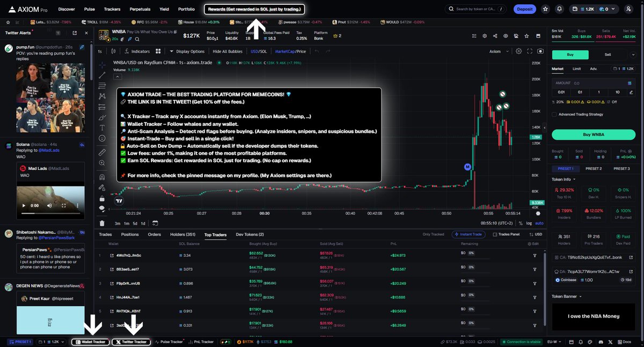Screen dimensions: 644x347
Task: Select the PRESET 2 tab
Action: pyautogui.click(x=593, y=169)
